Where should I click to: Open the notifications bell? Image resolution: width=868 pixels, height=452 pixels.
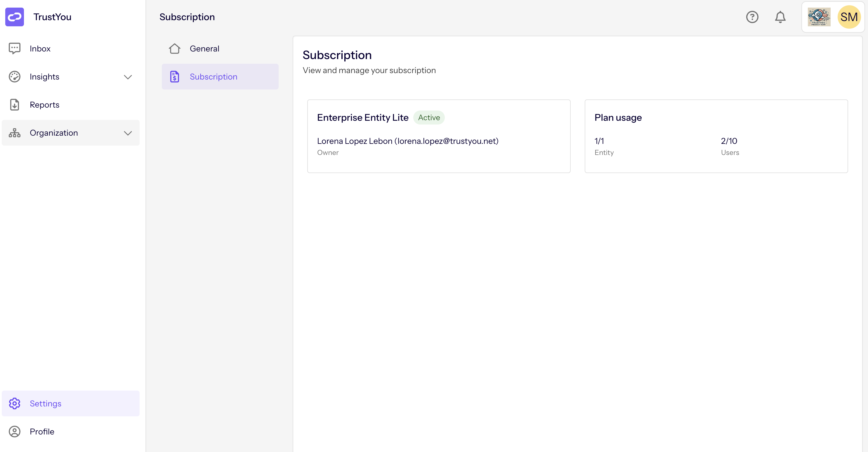(780, 17)
